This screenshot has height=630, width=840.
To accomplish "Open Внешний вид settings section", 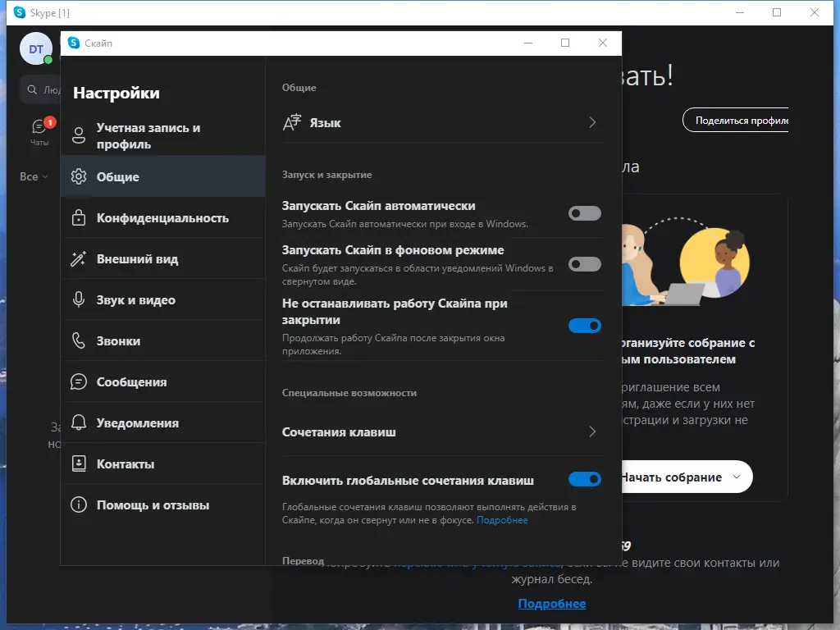I will [x=163, y=258].
